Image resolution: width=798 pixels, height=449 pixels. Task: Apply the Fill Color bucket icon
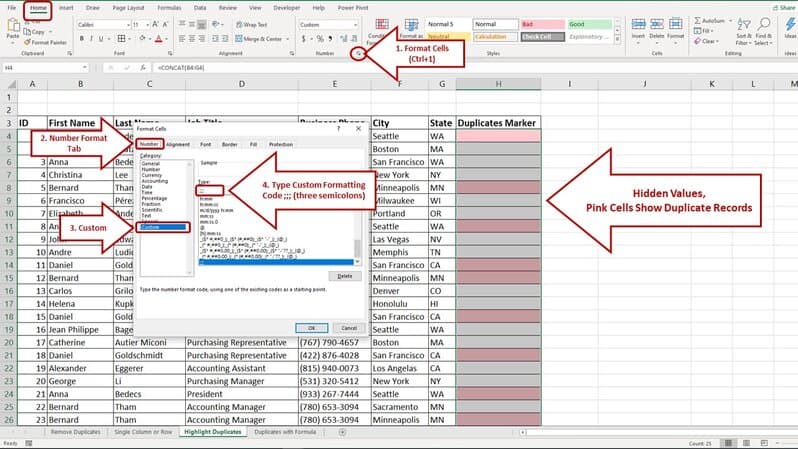(x=142, y=39)
